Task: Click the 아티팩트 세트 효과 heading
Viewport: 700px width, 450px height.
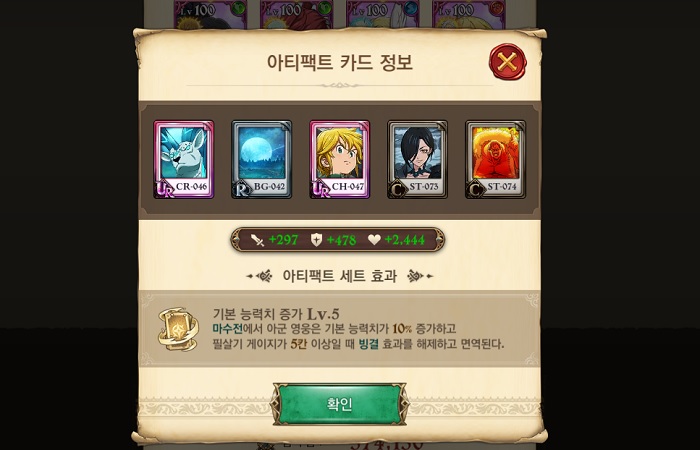Action: (x=340, y=276)
